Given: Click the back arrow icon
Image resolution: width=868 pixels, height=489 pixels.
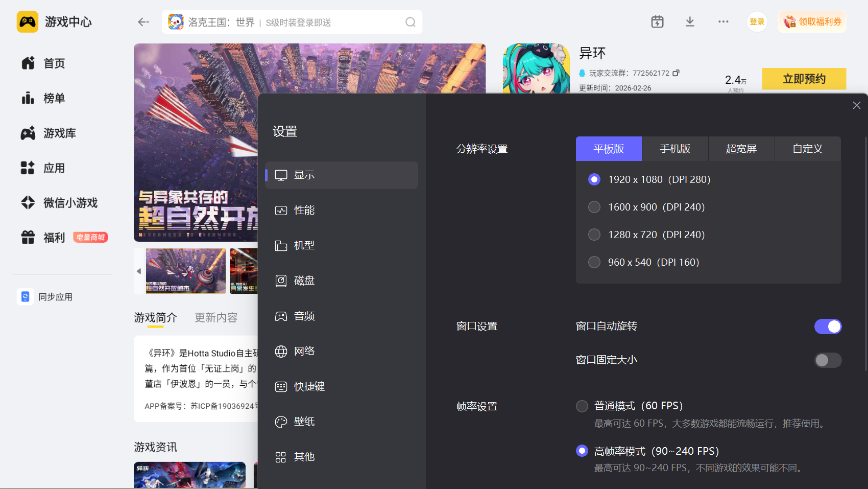Looking at the screenshot, I should tap(143, 22).
